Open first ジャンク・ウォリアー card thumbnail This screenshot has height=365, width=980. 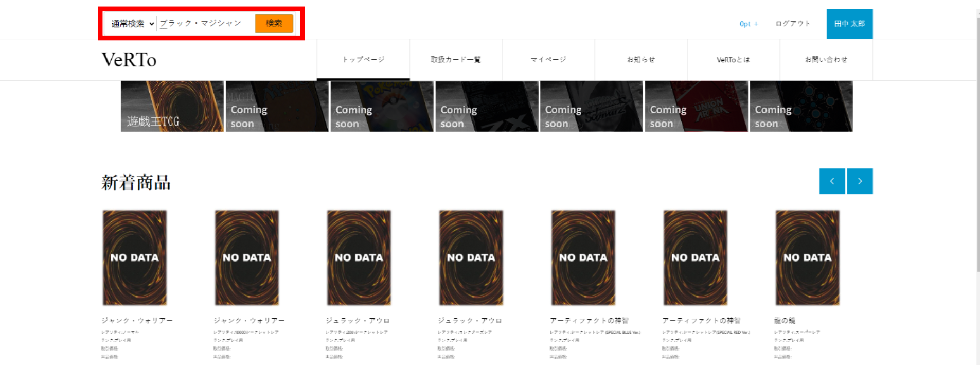coord(135,257)
